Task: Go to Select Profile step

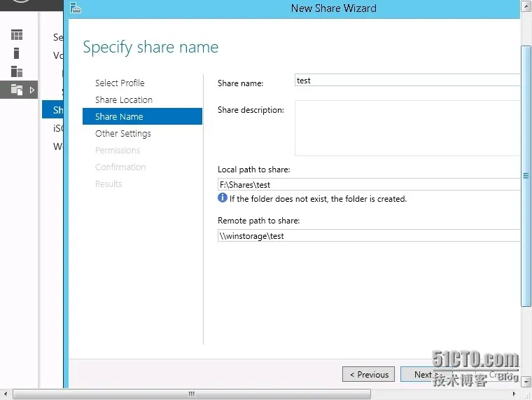Action: pos(120,83)
